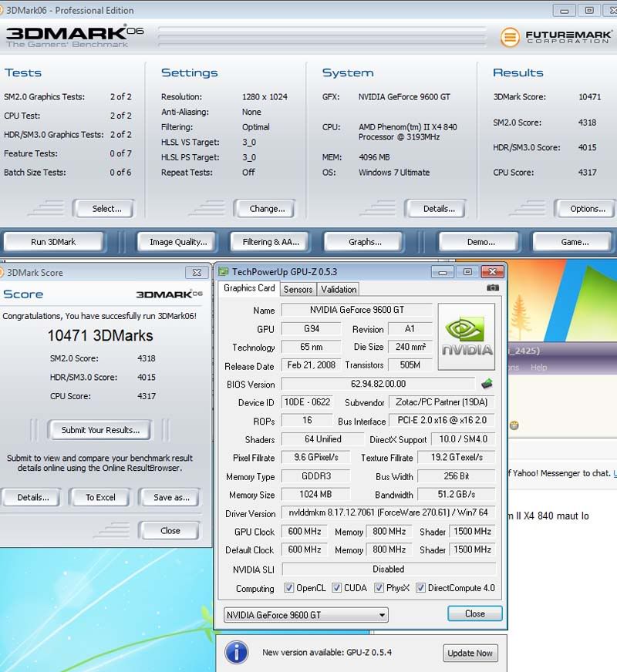
Task: Click Close button in 3DMark Score window
Action: pyautogui.click(x=170, y=530)
